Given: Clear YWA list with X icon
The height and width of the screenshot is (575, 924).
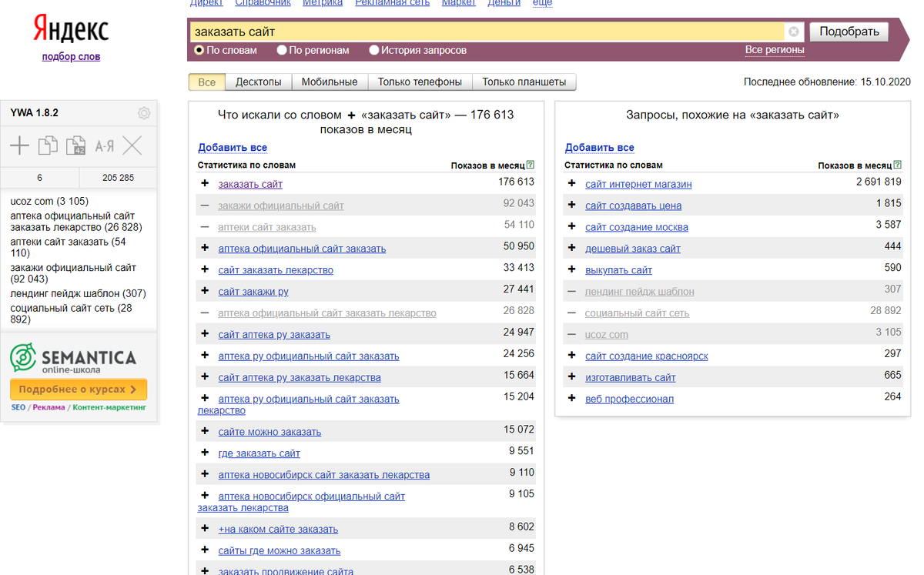Looking at the screenshot, I should point(132,145).
